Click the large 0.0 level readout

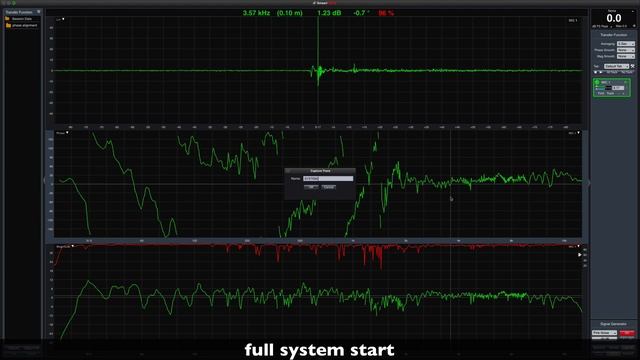pyautogui.click(x=613, y=18)
